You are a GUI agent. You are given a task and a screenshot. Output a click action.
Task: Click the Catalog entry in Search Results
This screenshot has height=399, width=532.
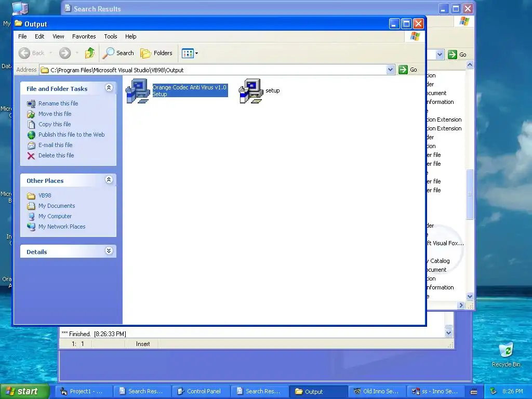point(438,261)
